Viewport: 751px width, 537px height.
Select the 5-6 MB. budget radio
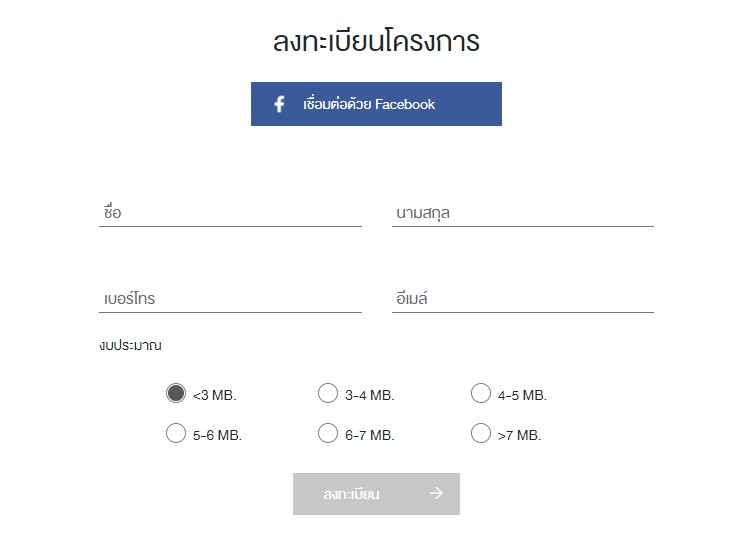pos(176,433)
